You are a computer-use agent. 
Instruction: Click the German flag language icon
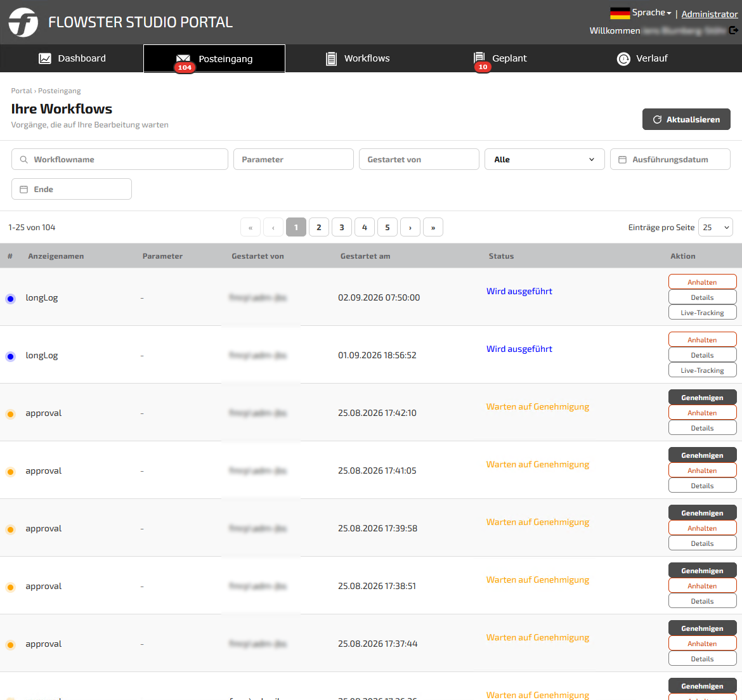(620, 13)
